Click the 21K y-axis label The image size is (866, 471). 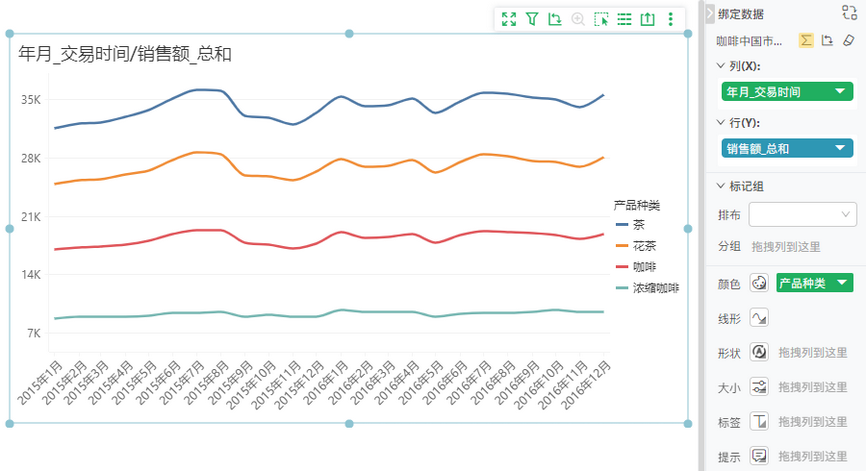coord(31,217)
